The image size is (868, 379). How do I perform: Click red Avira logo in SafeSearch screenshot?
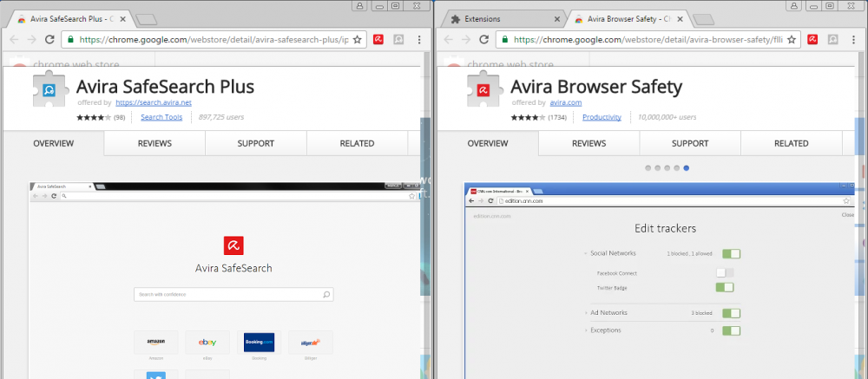pos(233,245)
